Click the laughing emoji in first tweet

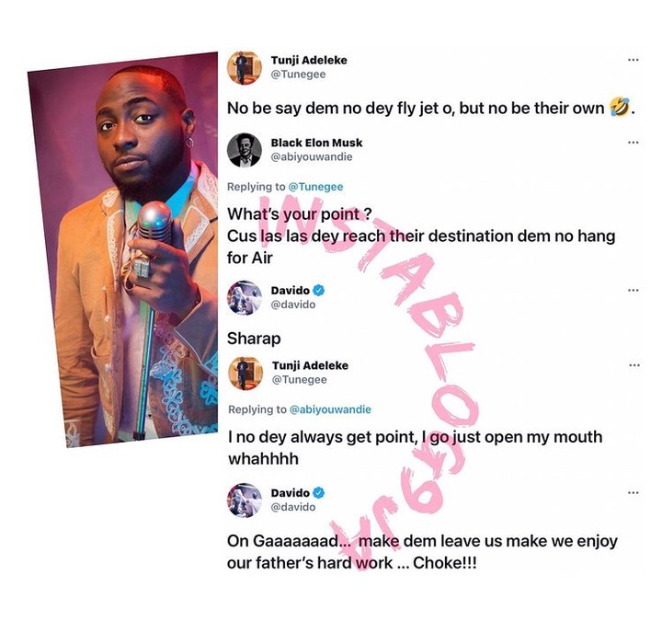(620, 108)
